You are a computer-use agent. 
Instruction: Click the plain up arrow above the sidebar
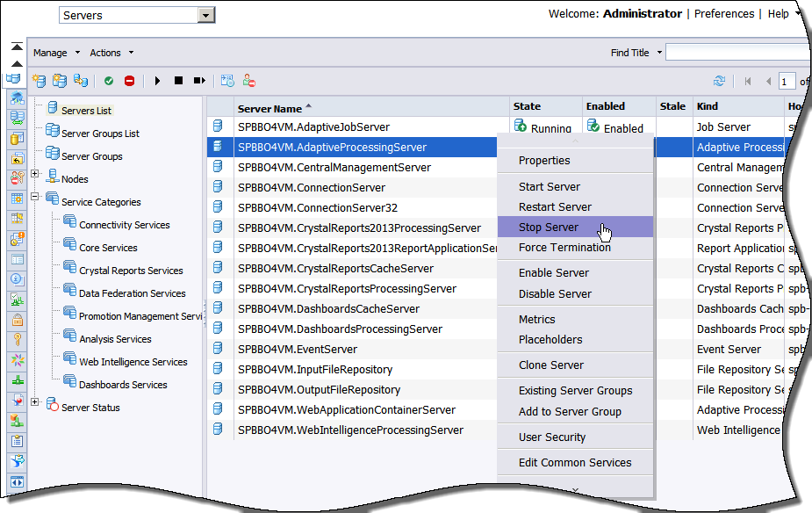click(17, 64)
